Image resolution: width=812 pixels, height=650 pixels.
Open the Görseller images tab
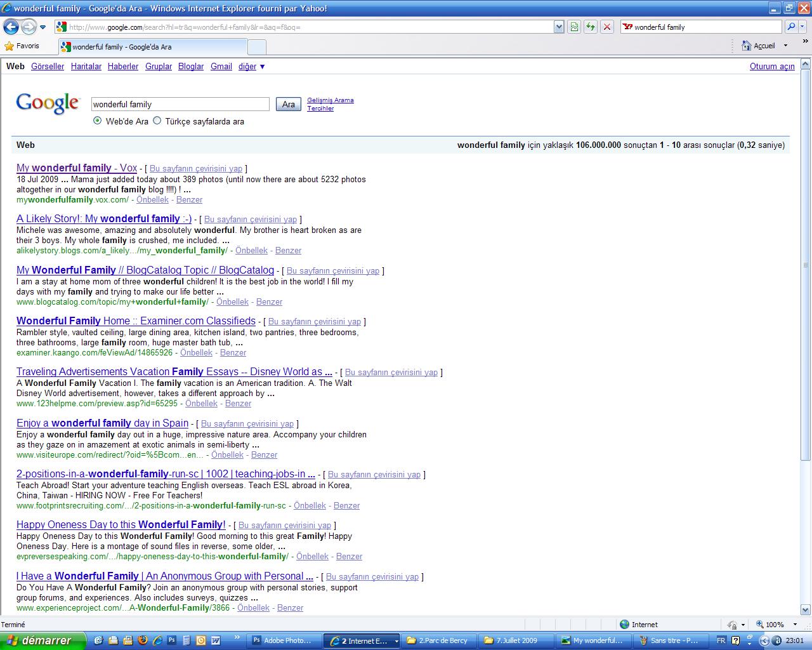pos(48,66)
